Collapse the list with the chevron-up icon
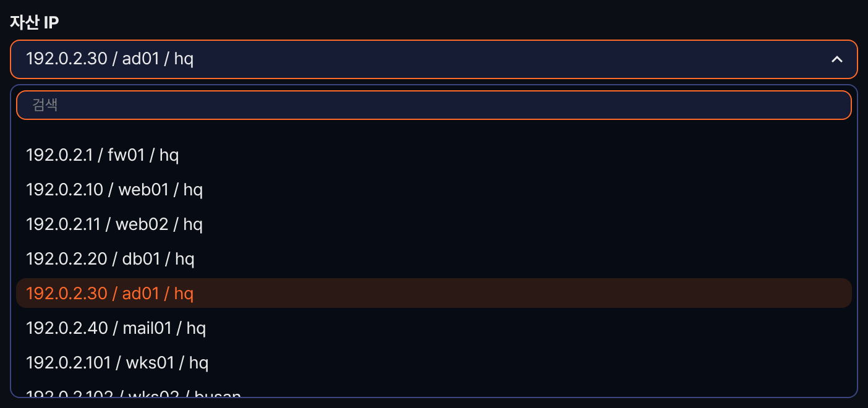Image resolution: width=868 pixels, height=408 pixels. [x=837, y=59]
